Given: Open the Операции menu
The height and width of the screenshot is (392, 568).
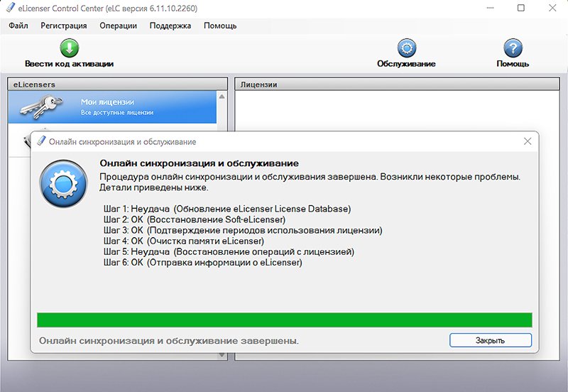Looking at the screenshot, I should pyautogui.click(x=118, y=26).
